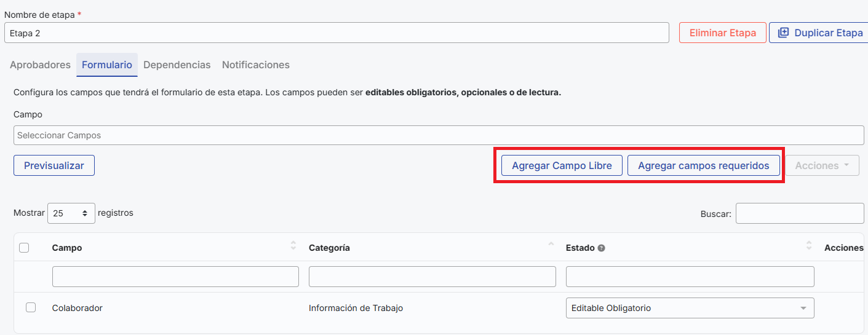This screenshot has height=335, width=868.
Task: Open the Acciones dropdown menu
Action: click(x=821, y=165)
